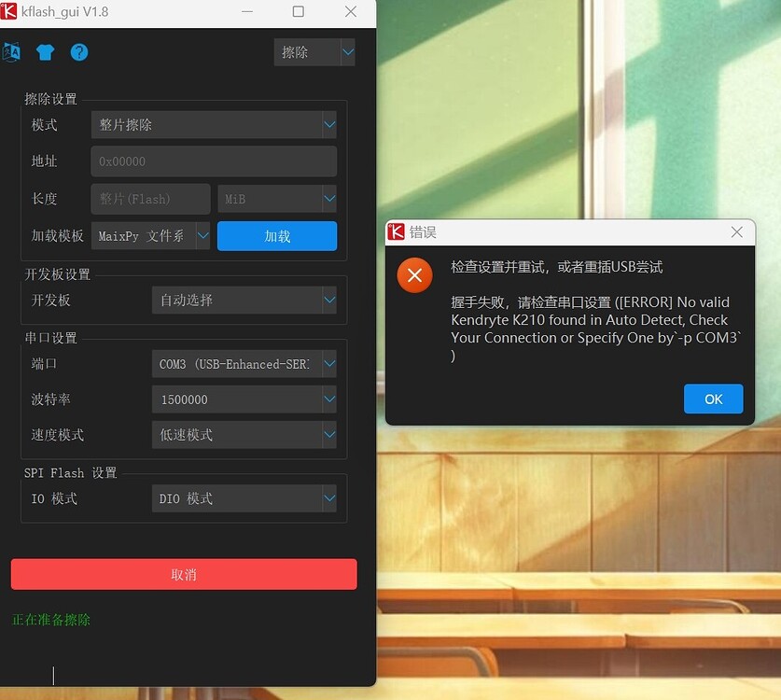Image resolution: width=781 pixels, height=700 pixels.
Task: Click the blue 加载 button
Action: pos(277,236)
